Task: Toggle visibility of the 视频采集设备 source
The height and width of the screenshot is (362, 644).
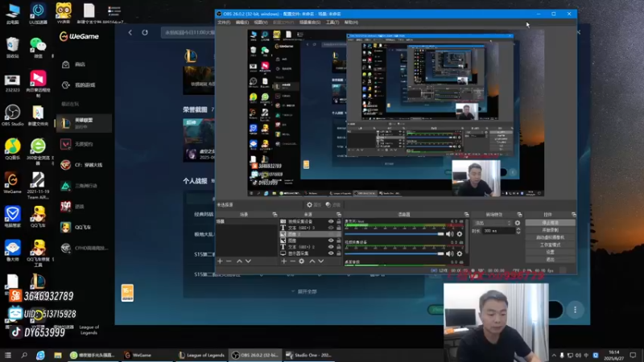Action: point(331,221)
